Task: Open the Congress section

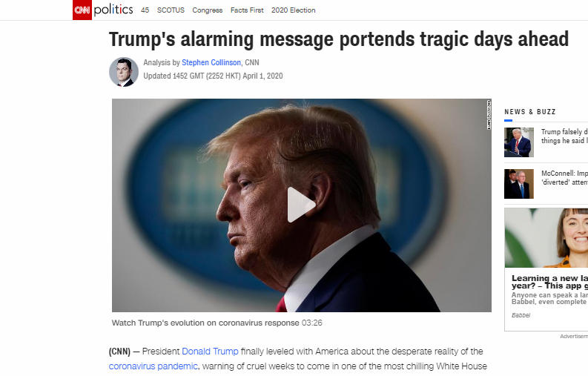Action: click(208, 10)
